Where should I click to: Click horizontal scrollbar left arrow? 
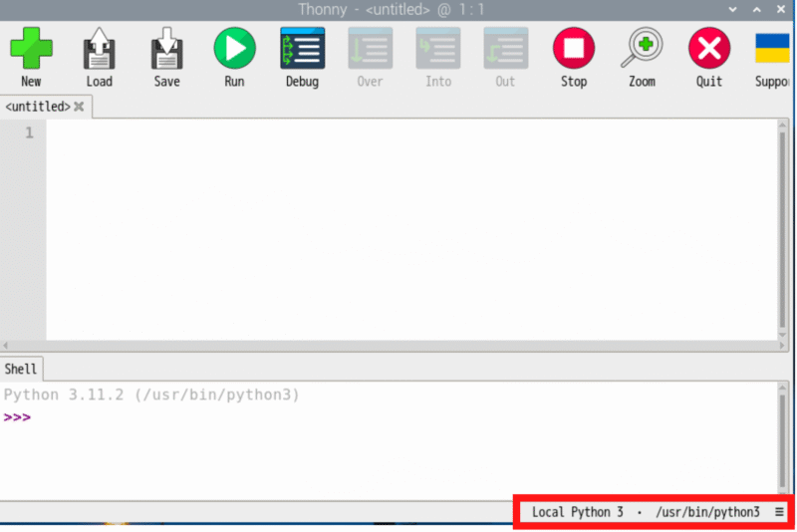(x=5, y=346)
